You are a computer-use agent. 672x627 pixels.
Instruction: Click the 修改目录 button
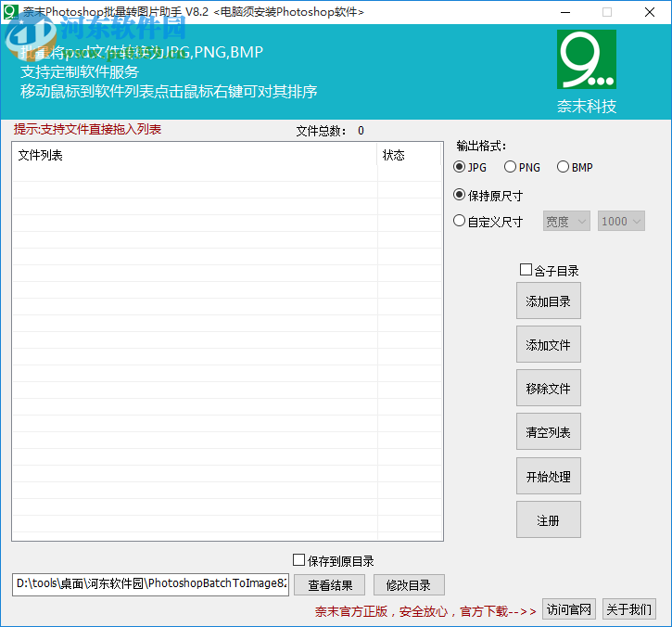409,585
